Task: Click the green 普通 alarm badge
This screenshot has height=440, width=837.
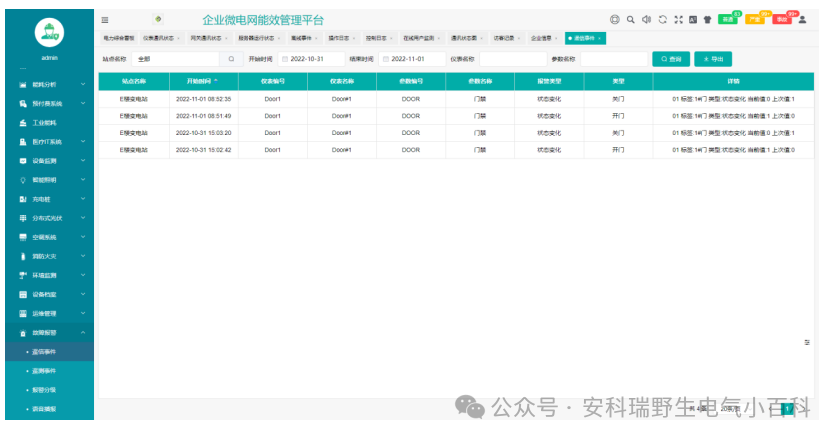Action: (x=728, y=20)
